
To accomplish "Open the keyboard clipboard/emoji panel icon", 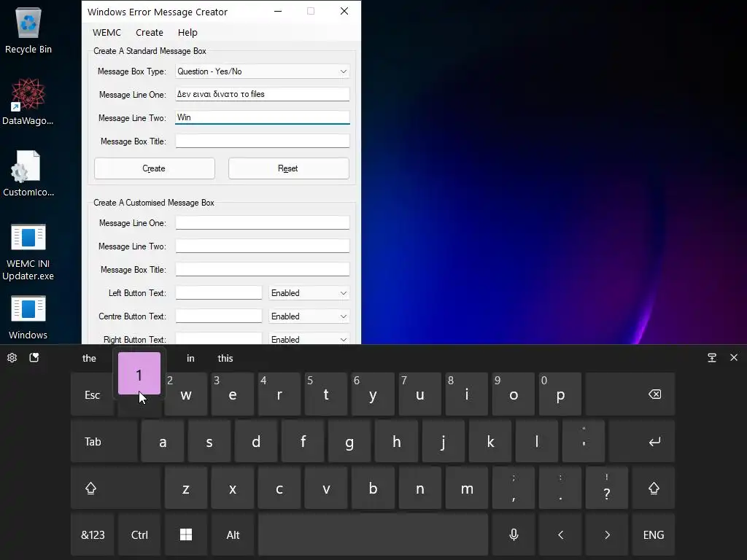I will tap(34, 357).
